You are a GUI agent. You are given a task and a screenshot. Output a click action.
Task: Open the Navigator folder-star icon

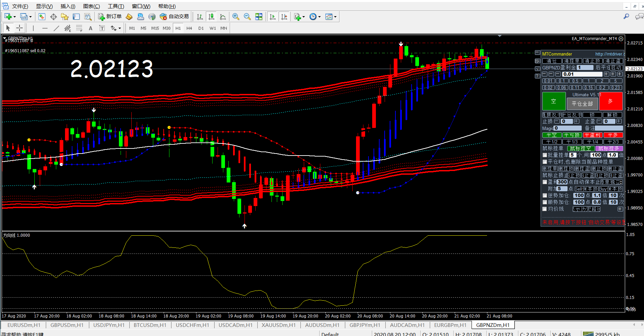[x=65, y=16]
